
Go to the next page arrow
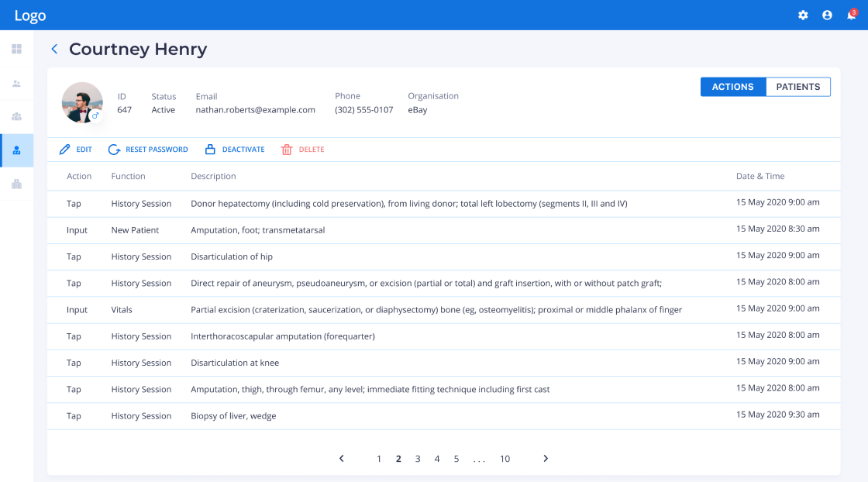click(546, 459)
